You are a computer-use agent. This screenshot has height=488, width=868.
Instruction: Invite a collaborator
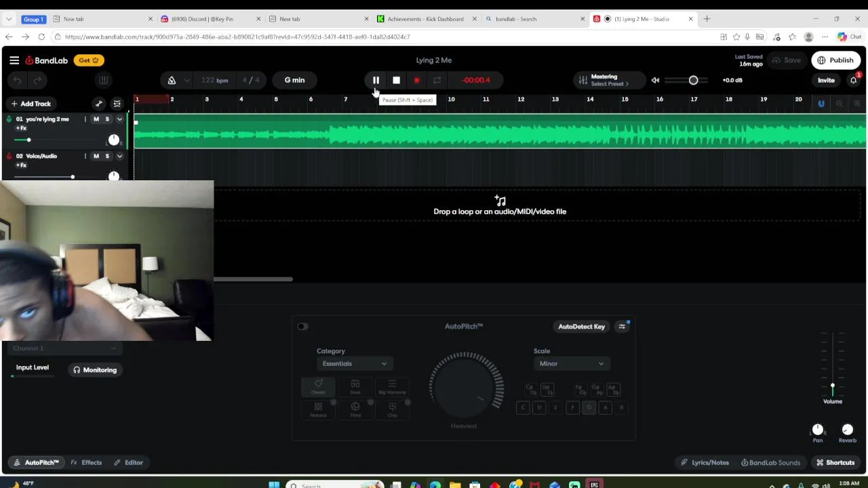(826, 80)
